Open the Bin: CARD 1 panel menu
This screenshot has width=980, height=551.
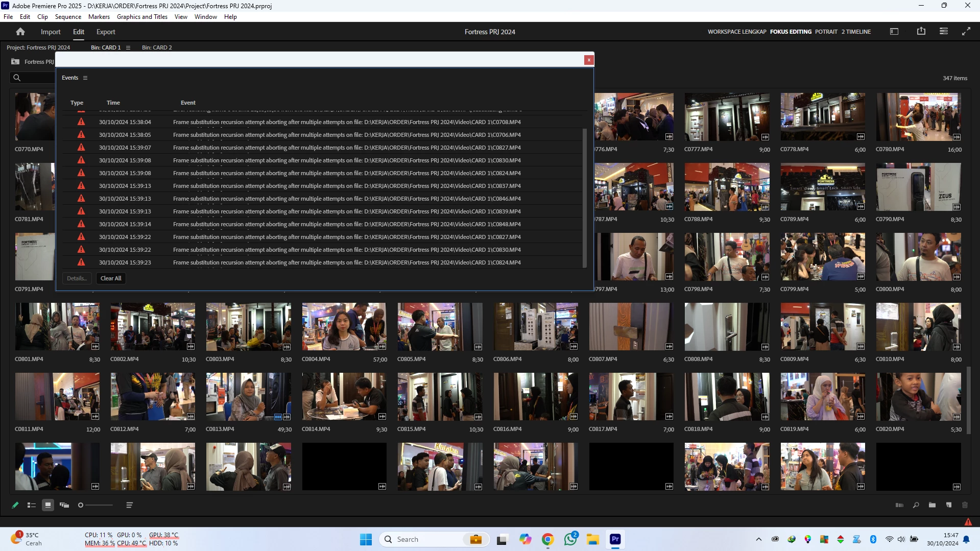(128, 47)
